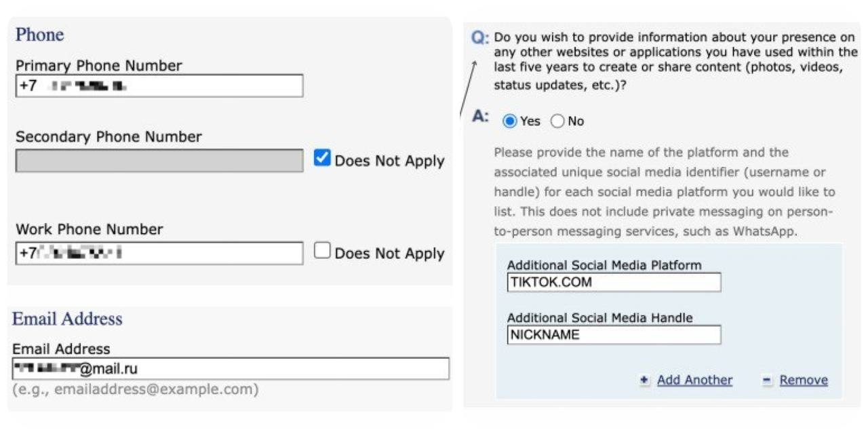The height and width of the screenshot is (434, 868).
Task: Click the Add Another link
Action: [694, 380]
